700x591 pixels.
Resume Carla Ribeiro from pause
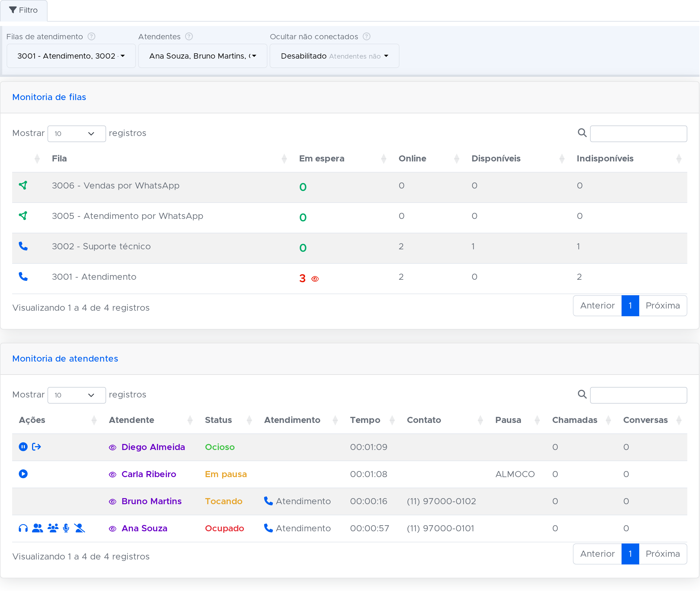click(x=23, y=474)
